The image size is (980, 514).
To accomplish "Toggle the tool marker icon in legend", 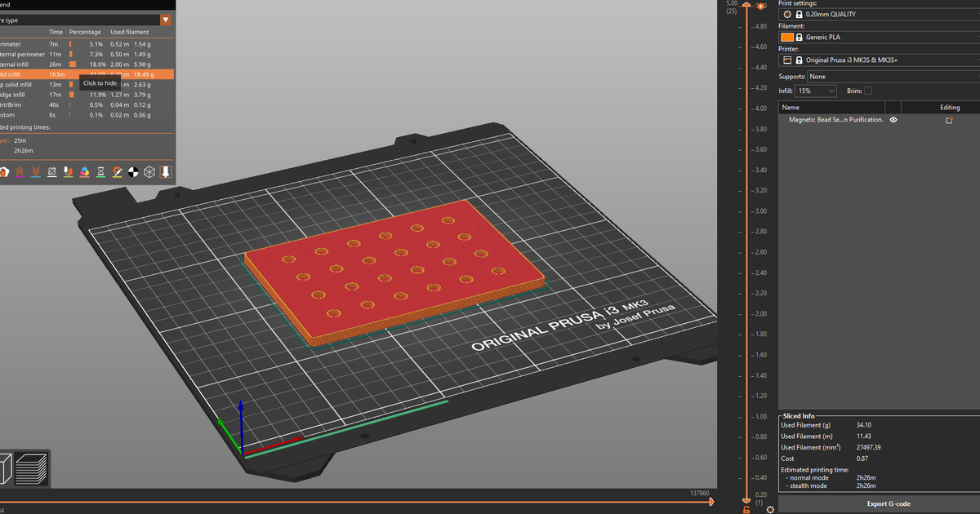I will (x=166, y=172).
